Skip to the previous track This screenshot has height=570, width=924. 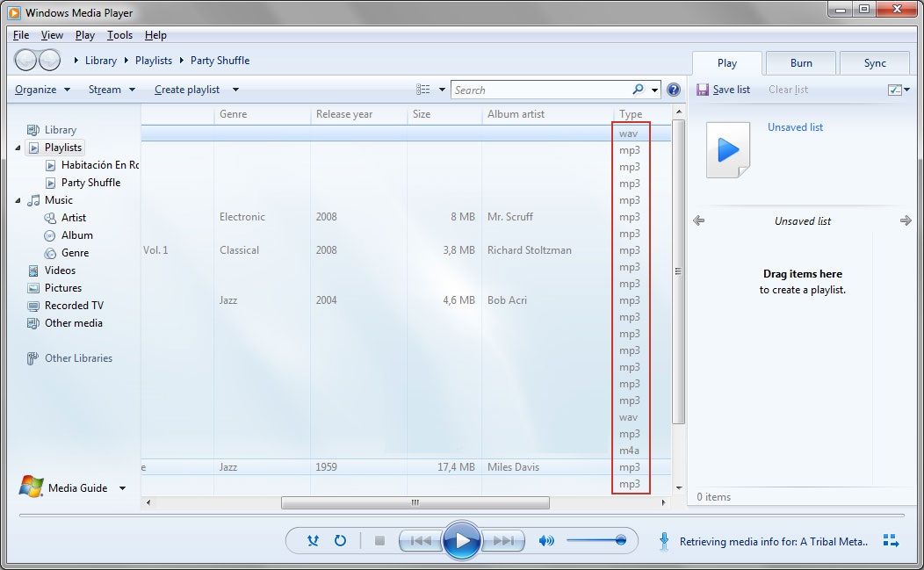[420, 540]
